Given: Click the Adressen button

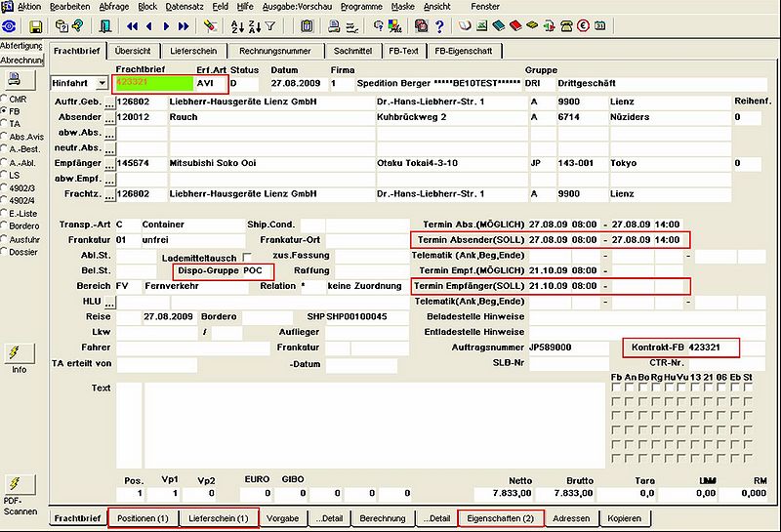Looking at the screenshot, I should [x=571, y=518].
